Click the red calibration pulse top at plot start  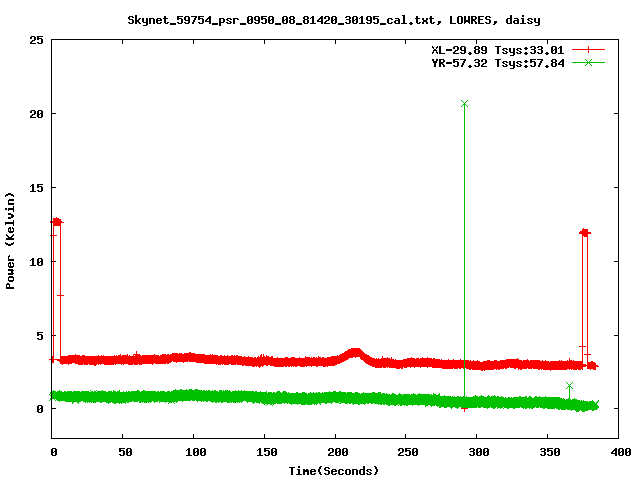coord(57,222)
